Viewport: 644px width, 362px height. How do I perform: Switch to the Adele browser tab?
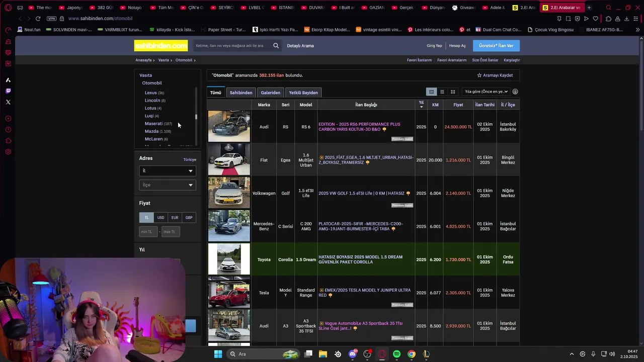point(493,8)
